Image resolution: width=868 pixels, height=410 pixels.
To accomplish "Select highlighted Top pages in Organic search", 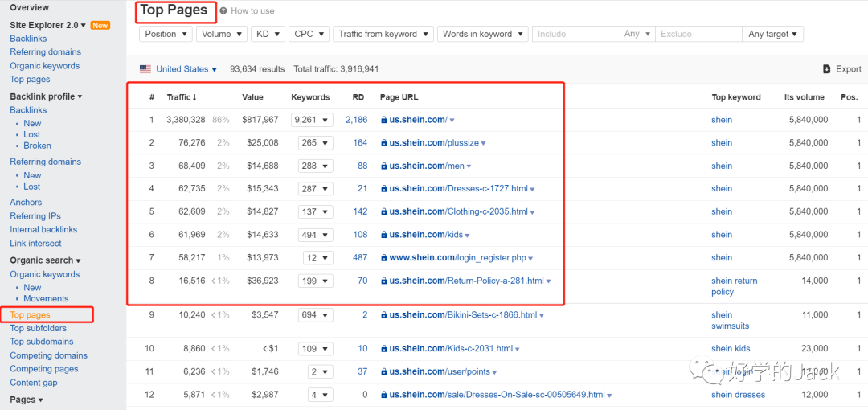I will [30, 314].
